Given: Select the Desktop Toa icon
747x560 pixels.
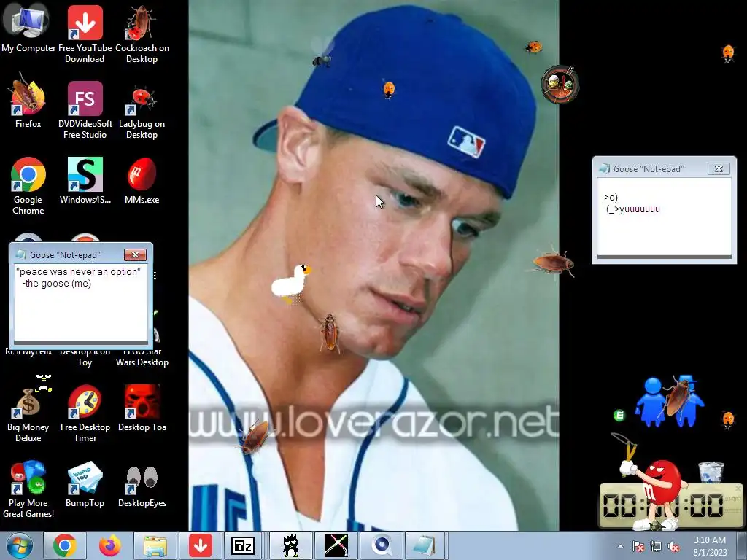Looking at the screenshot, I should pyautogui.click(x=142, y=408).
